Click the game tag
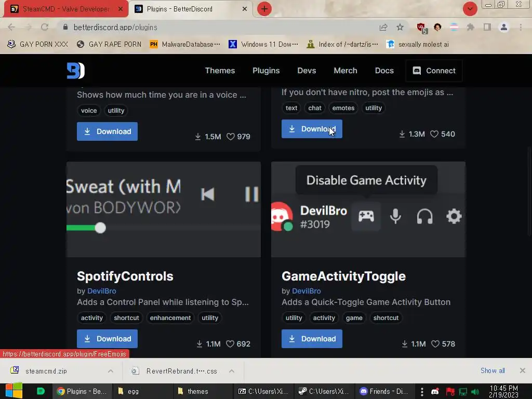This screenshot has width=532, height=399. [x=354, y=318]
